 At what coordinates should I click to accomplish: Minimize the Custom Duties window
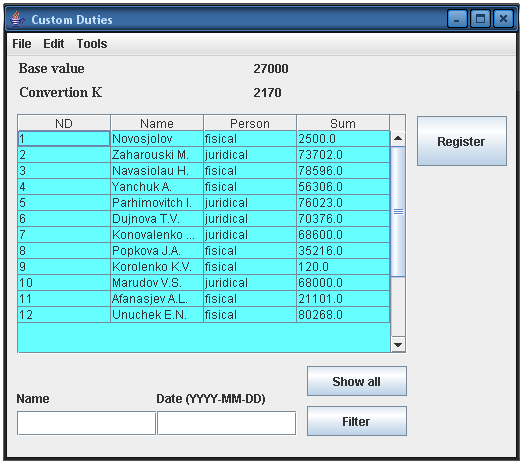coord(457,19)
